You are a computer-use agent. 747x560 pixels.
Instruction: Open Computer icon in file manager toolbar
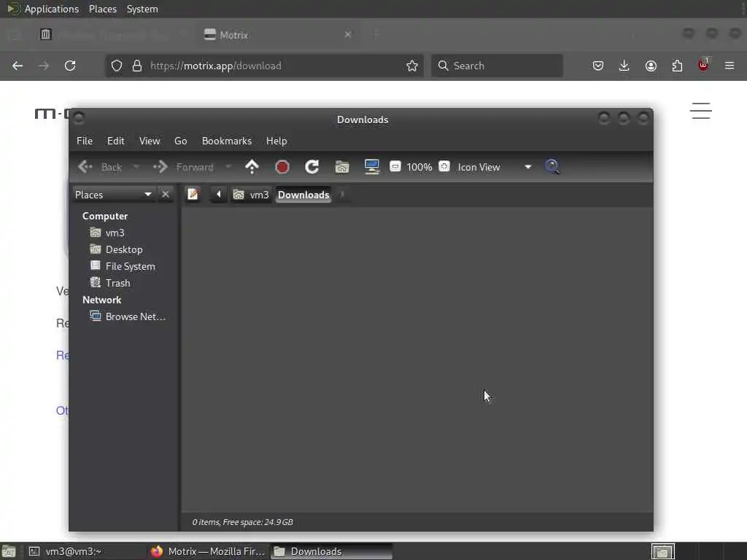pyautogui.click(x=371, y=167)
